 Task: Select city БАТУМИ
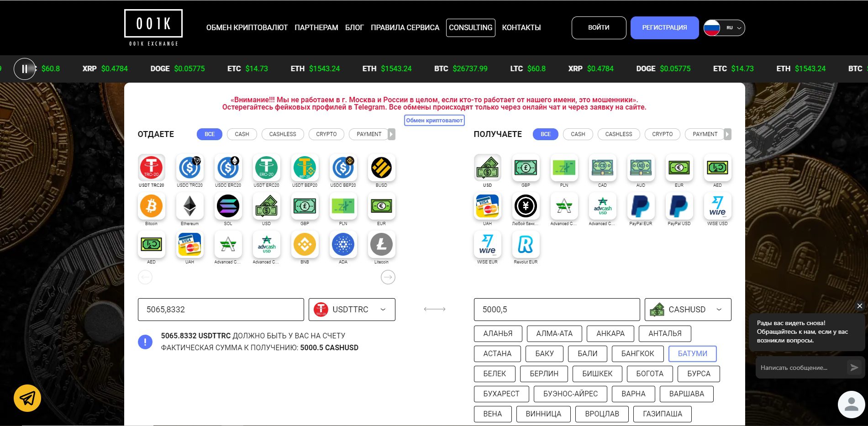click(693, 354)
